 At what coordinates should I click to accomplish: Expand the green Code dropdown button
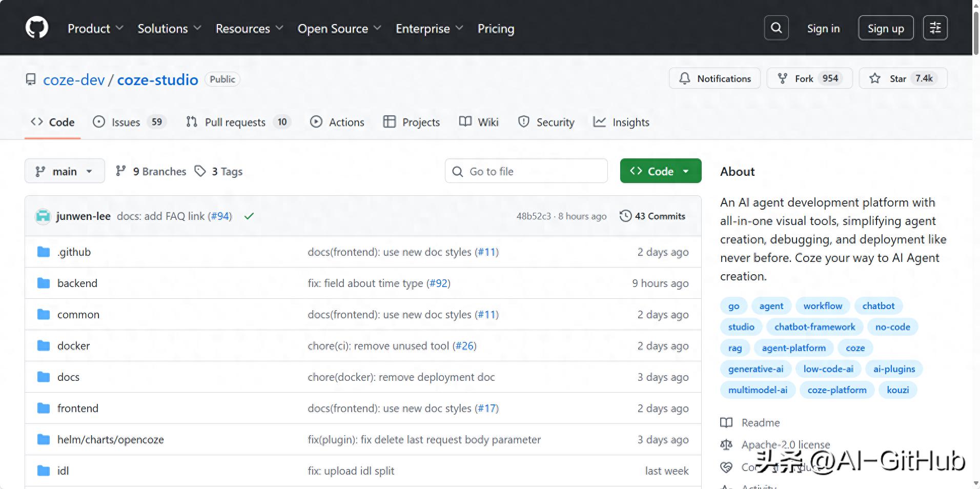[660, 171]
